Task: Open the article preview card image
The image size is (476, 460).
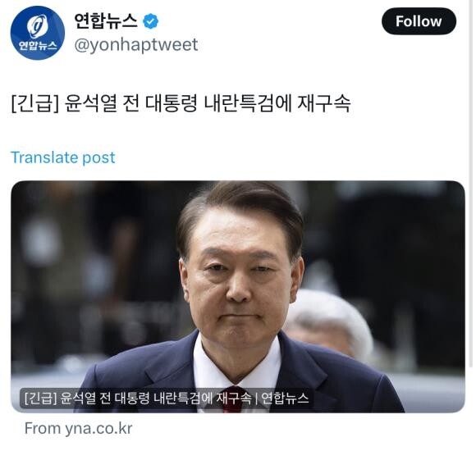Action: pos(238,297)
